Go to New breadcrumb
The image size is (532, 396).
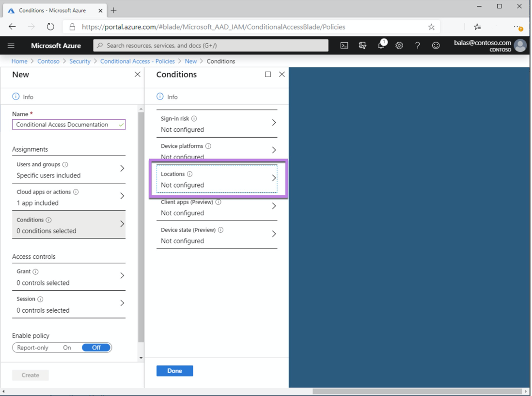pos(191,61)
